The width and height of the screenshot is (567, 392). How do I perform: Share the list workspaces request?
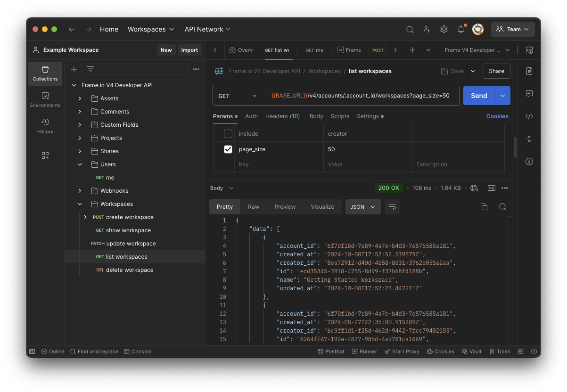point(496,71)
